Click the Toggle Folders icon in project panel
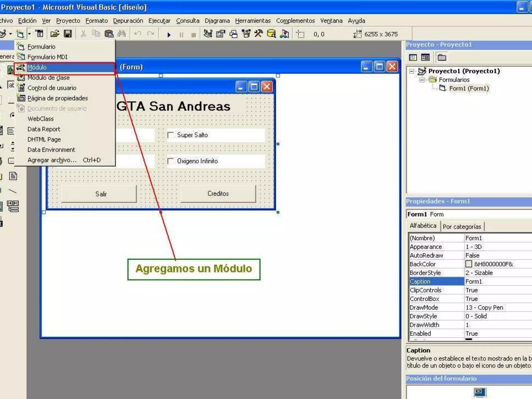Viewport: 532px width, 399px height. pos(442,57)
